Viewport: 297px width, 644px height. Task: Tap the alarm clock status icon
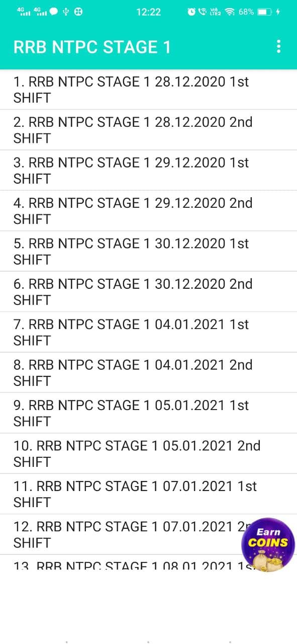pyautogui.click(x=191, y=12)
